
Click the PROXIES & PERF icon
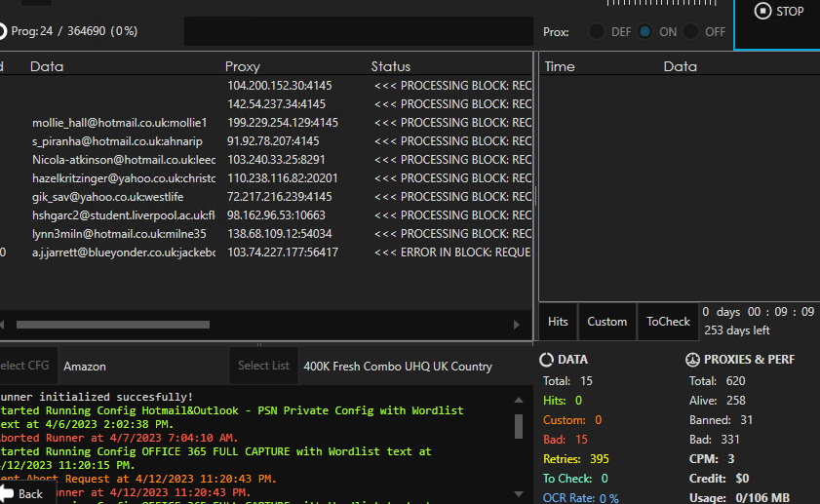(691, 360)
